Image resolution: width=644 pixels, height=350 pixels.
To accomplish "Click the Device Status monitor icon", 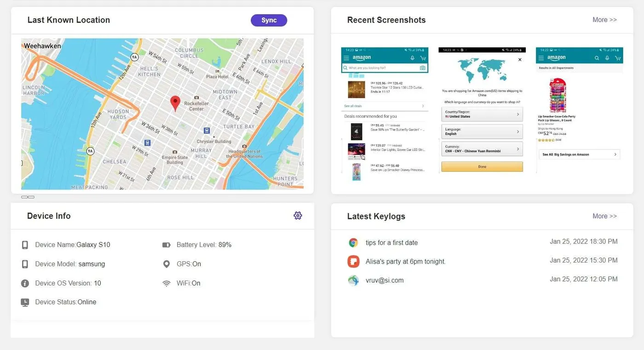I will point(25,302).
